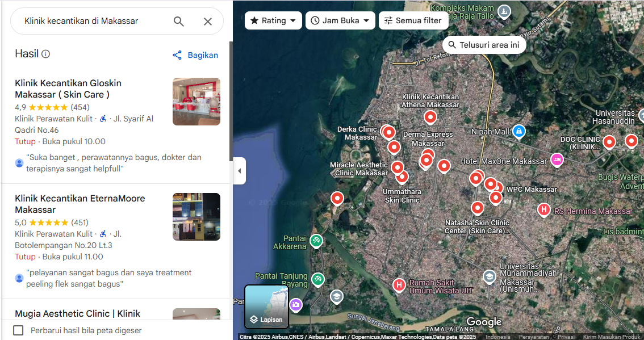Select the DOC CLINIC map pin
644x340 pixels.
pyautogui.click(x=609, y=142)
